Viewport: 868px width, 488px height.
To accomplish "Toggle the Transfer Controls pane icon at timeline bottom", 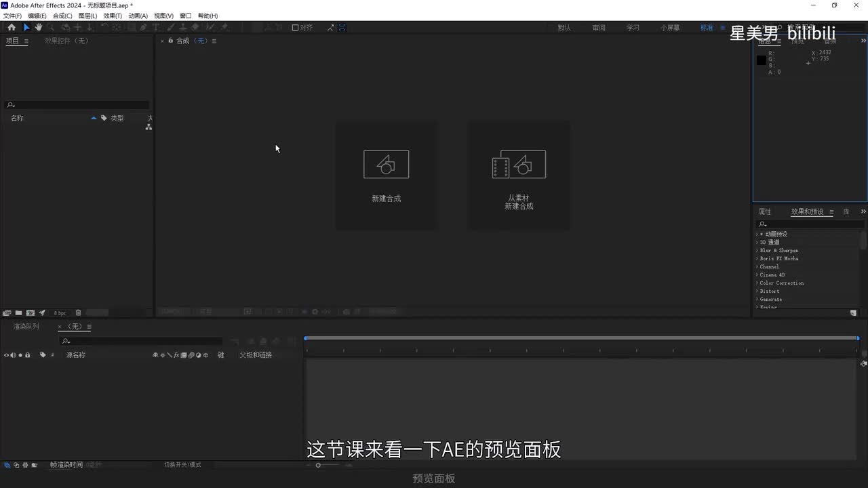I will point(16,465).
